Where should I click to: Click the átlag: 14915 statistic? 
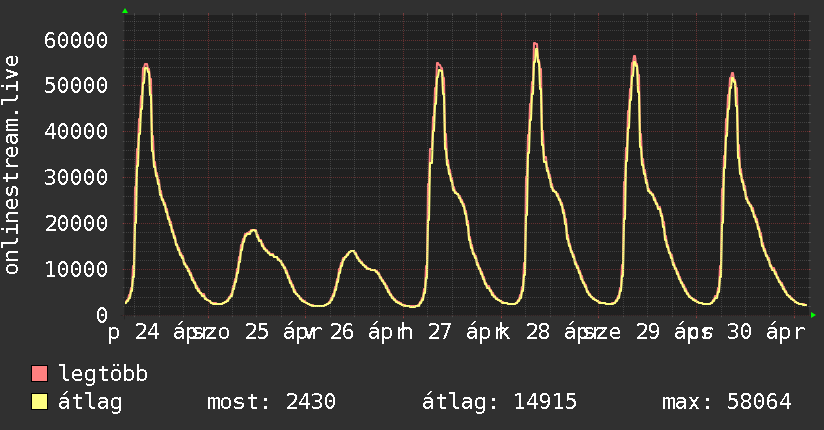[499, 402]
